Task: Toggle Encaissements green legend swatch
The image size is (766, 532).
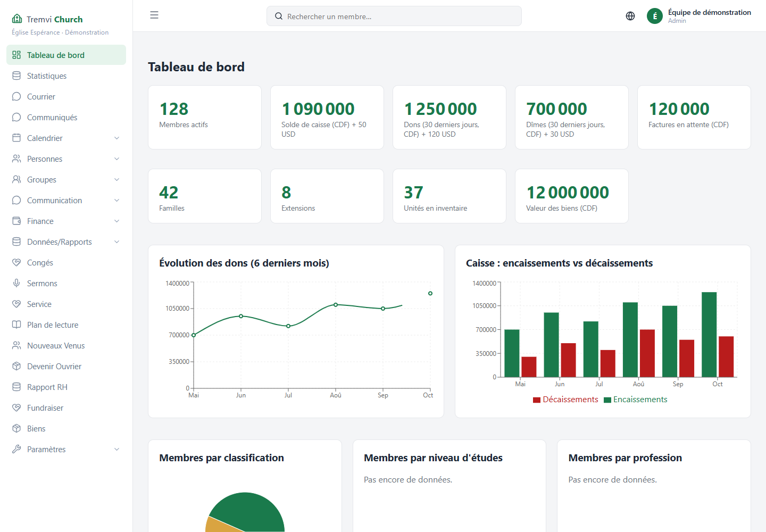Action: click(x=607, y=400)
